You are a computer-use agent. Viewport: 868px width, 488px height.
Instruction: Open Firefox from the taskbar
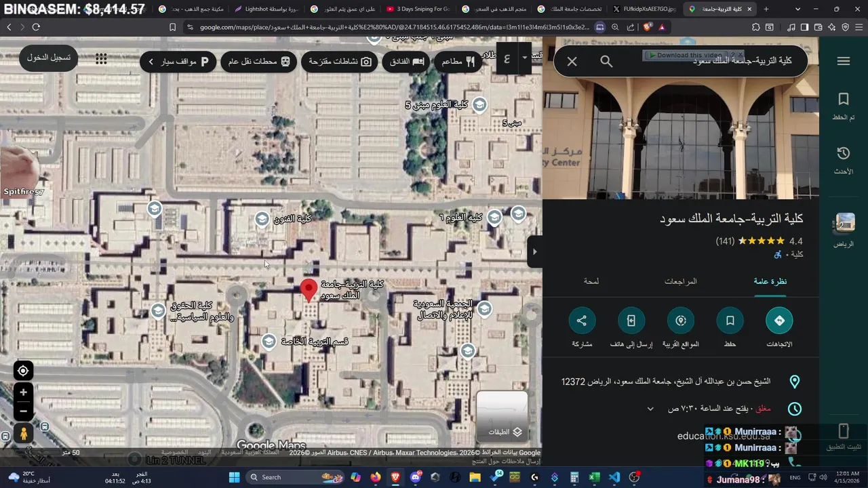376,477
